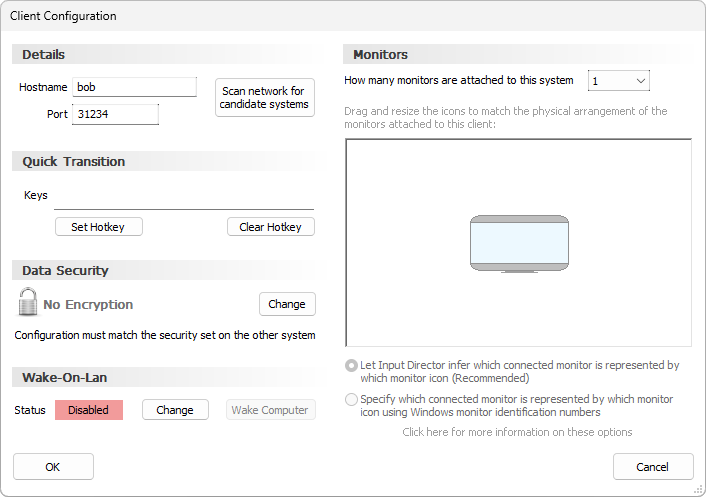Click Change next to Wake-On-Lan status
Viewport: 706px width, 497px height.
175,410
